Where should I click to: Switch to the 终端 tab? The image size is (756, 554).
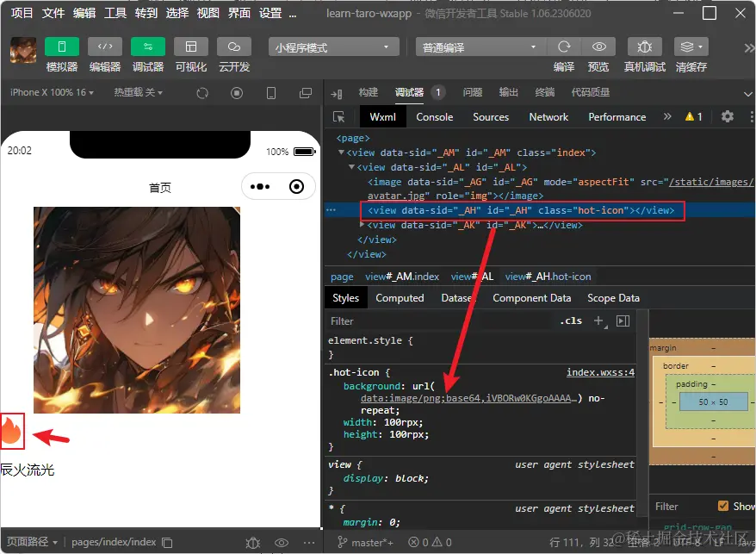545,92
